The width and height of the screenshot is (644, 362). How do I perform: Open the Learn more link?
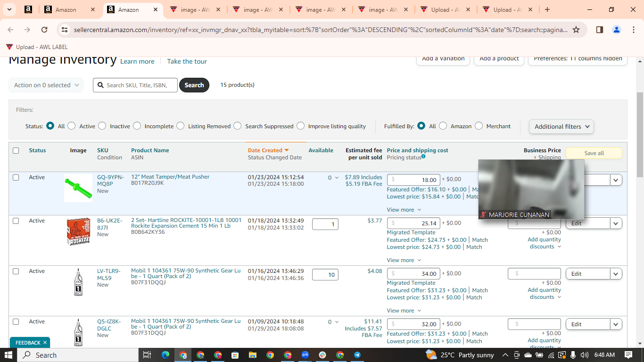click(137, 61)
